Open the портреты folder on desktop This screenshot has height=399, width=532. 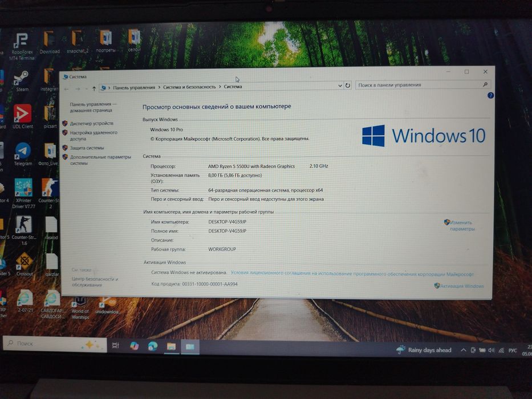(x=105, y=41)
